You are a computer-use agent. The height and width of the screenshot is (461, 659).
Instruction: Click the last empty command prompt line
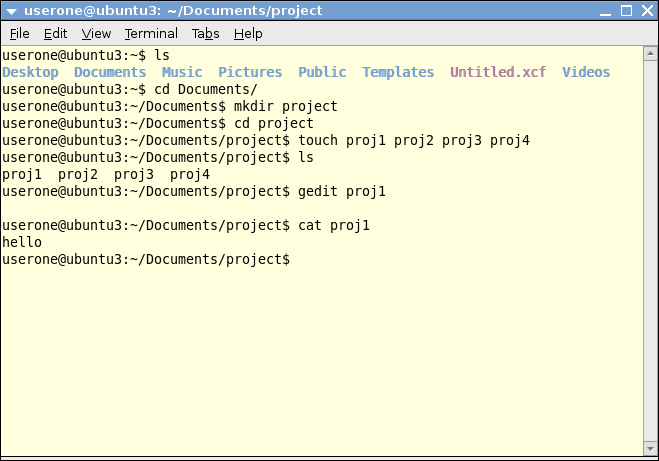[x=150, y=259]
